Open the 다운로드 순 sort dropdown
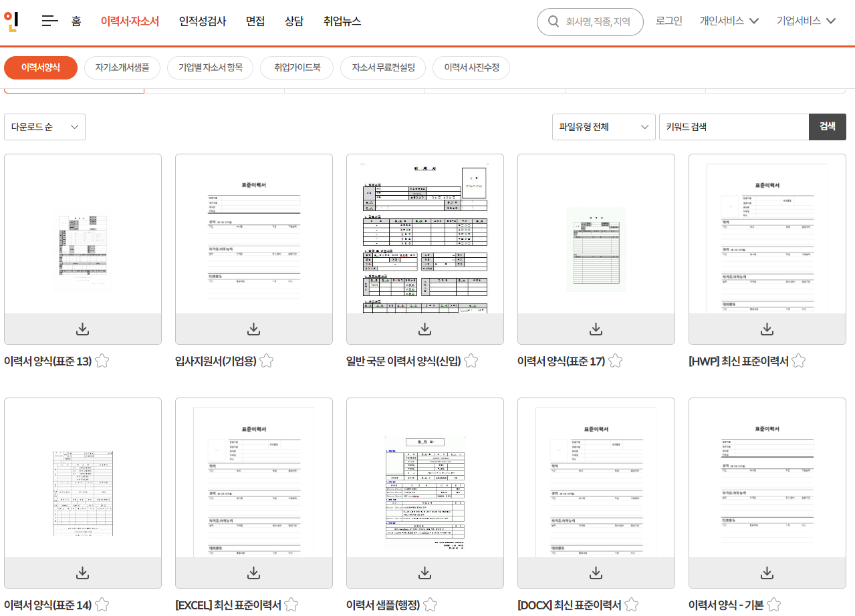The height and width of the screenshot is (616, 855). tap(44, 126)
